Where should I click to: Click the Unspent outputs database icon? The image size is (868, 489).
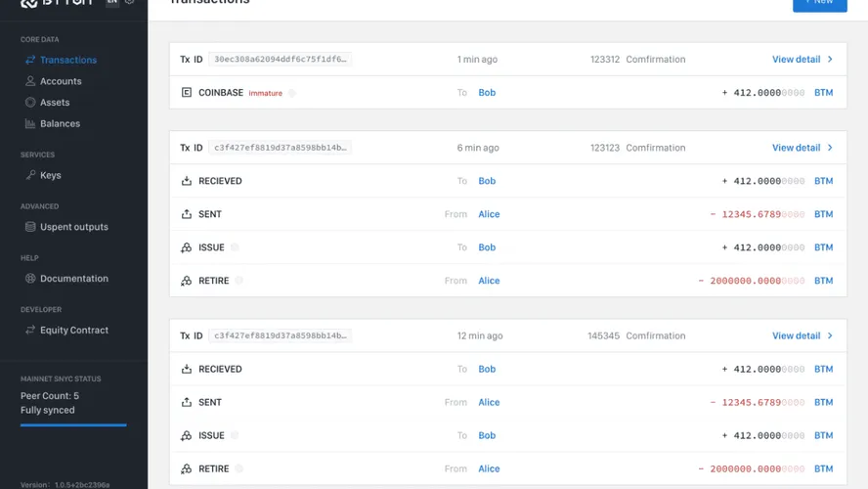(30, 227)
